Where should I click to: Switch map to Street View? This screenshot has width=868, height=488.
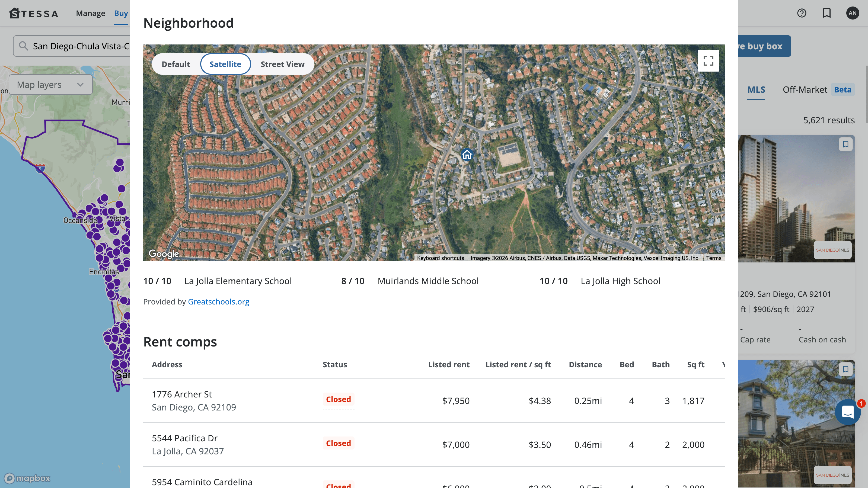click(x=282, y=64)
